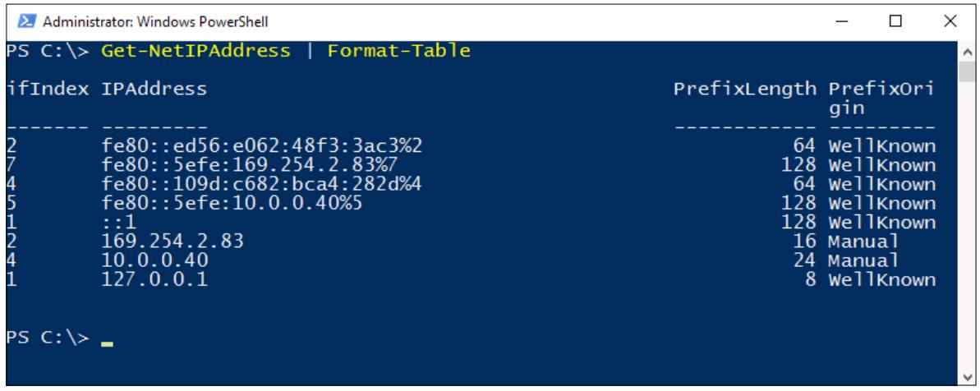Viewport: 980px width, 391px height.
Task: Click the Format-Table command text
Action: tap(398, 51)
